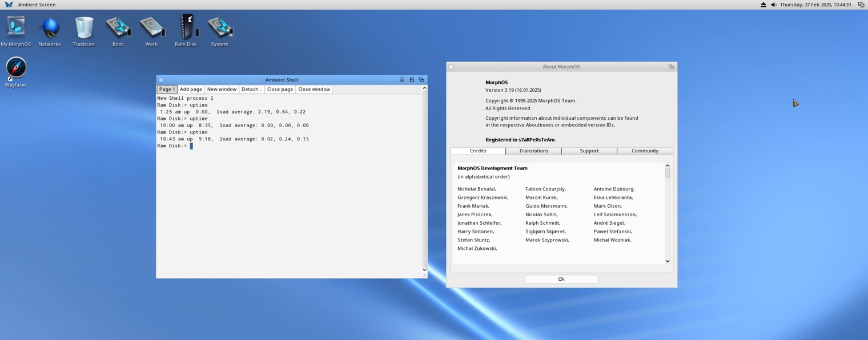Click the credits list scroll-down arrow

[667, 261]
